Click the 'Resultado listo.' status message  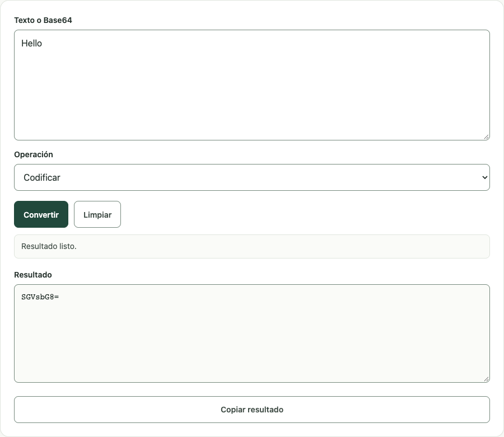click(x=252, y=247)
